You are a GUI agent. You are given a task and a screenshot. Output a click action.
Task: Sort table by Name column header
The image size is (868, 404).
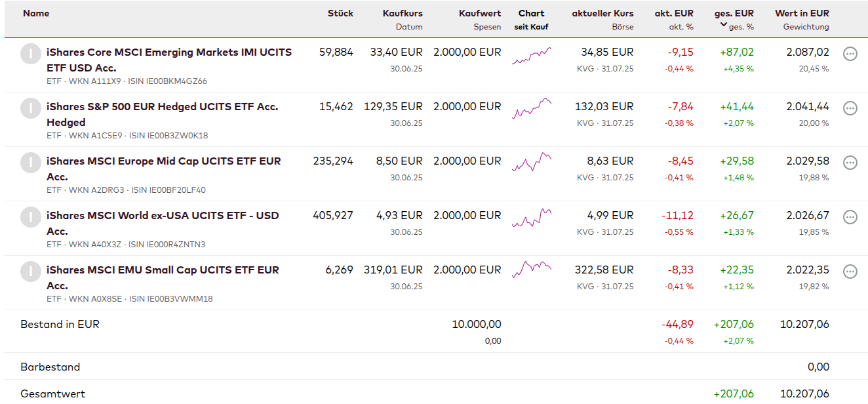(36, 13)
